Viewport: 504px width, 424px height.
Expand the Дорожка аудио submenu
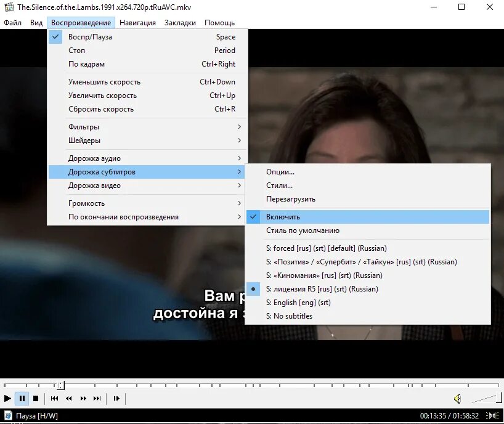tap(147, 158)
